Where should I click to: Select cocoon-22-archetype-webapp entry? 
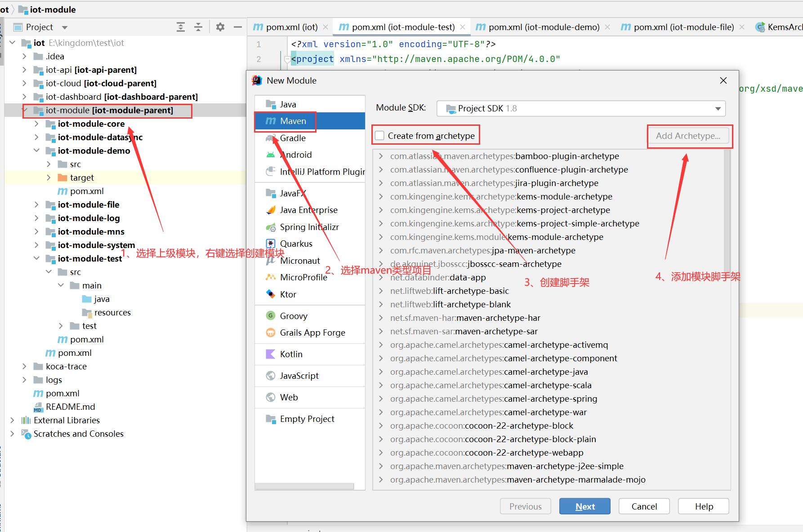pos(486,452)
